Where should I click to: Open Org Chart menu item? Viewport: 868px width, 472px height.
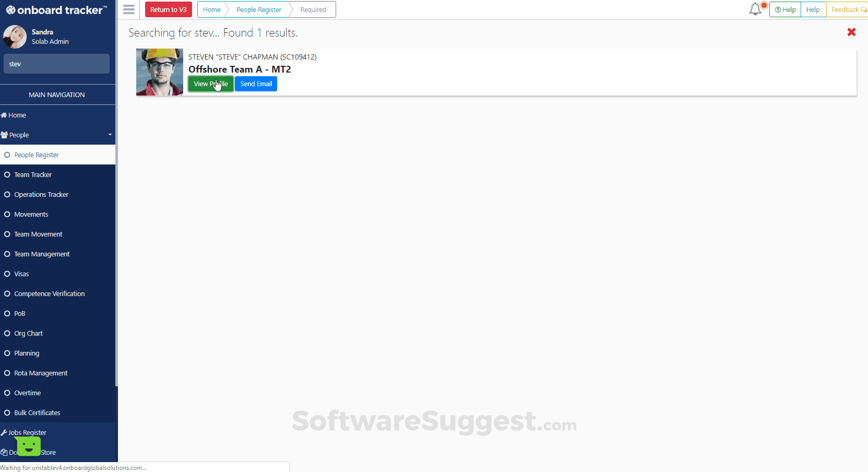[x=57, y=333]
